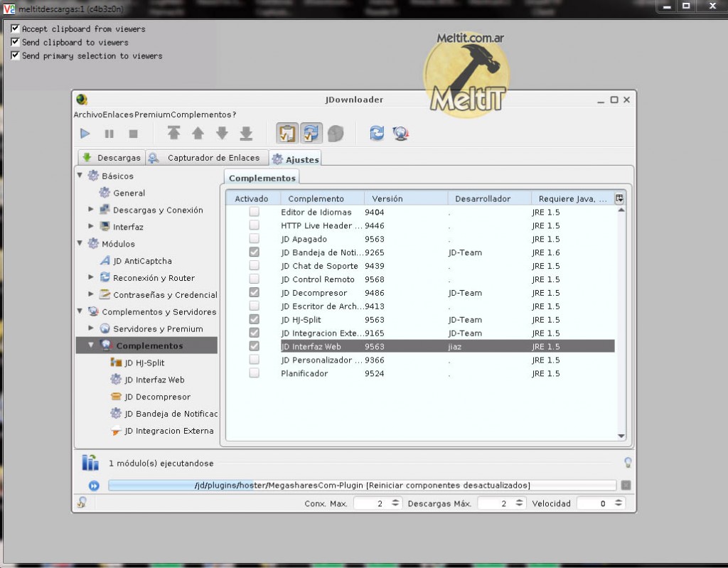Screen dimensions: 728x568
Task: Expand the Interfaz tree node
Action: pos(91,226)
